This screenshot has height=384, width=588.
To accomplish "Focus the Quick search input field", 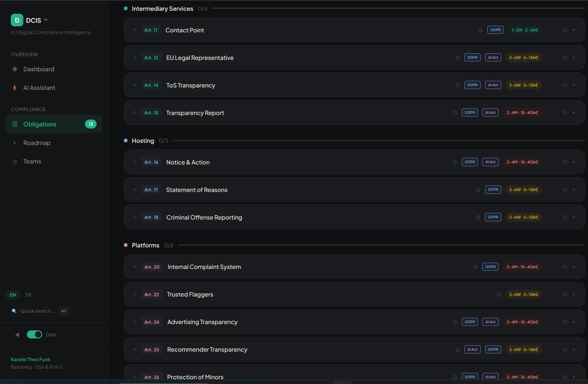I will click(x=37, y=311).
